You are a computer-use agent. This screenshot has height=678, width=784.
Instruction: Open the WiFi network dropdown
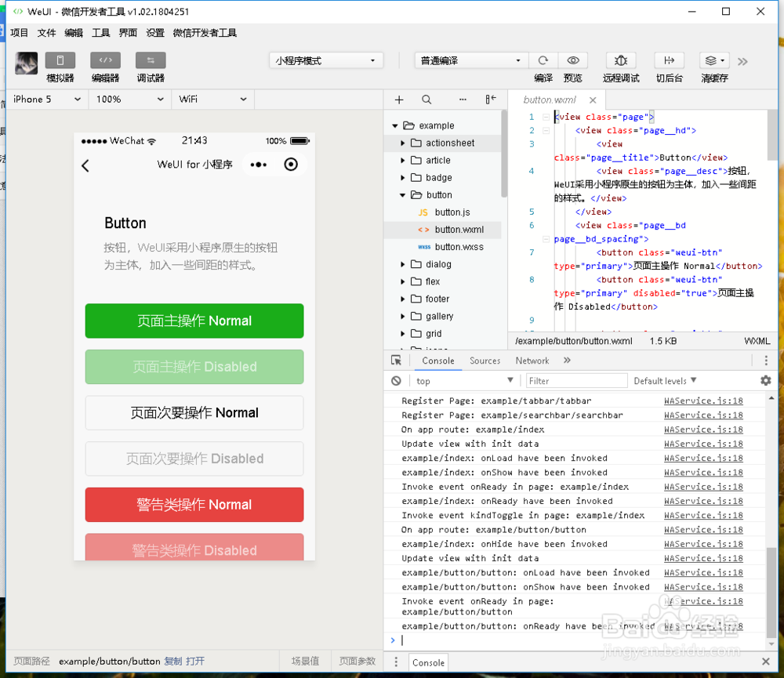click(212, 99)
